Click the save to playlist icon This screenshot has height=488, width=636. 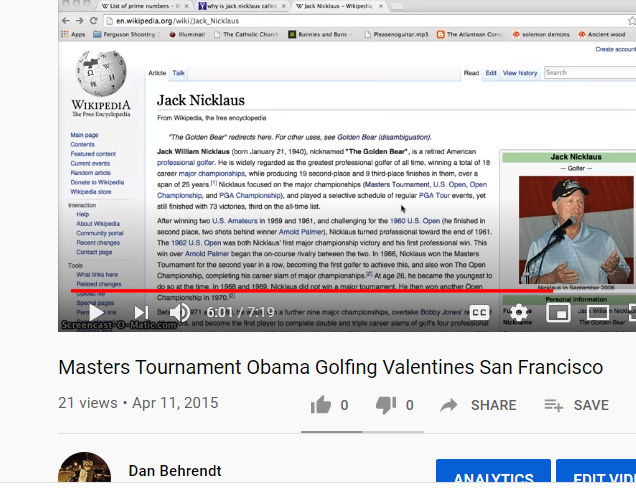click(x=554, y=405)
